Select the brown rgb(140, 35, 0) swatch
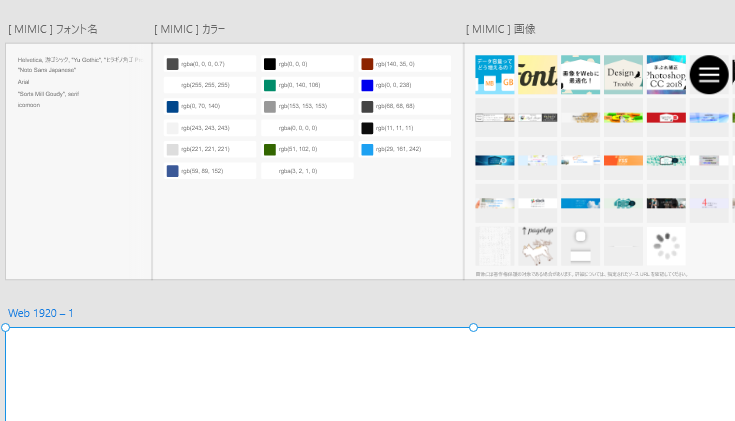Screen dimensions: 735x421 point(367,64)
